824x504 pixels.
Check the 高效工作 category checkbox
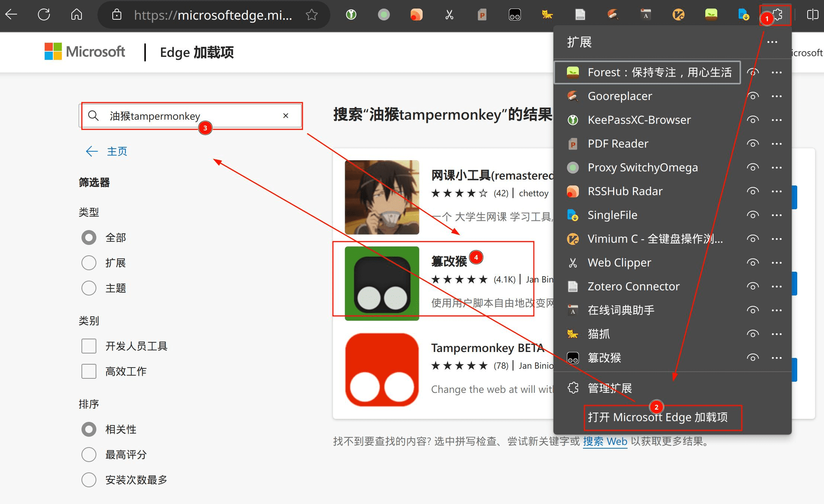tap(89, 371)
